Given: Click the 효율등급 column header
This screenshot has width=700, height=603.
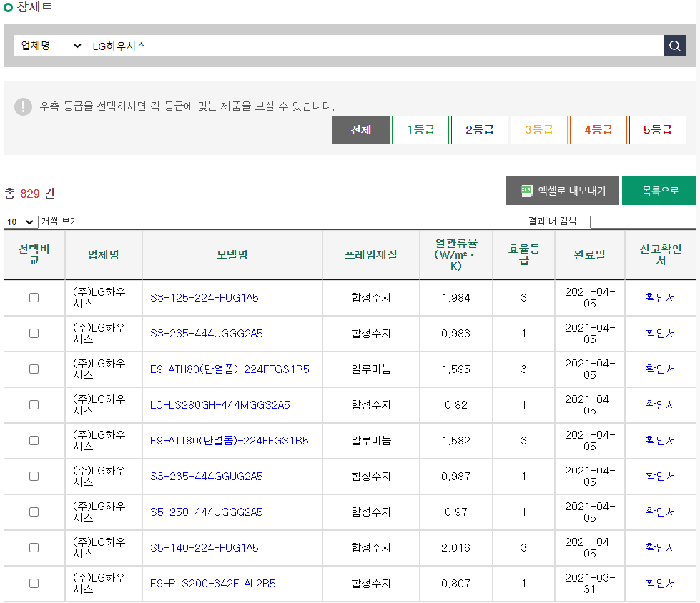Looking at the screenshot, I should click(523, 254).
